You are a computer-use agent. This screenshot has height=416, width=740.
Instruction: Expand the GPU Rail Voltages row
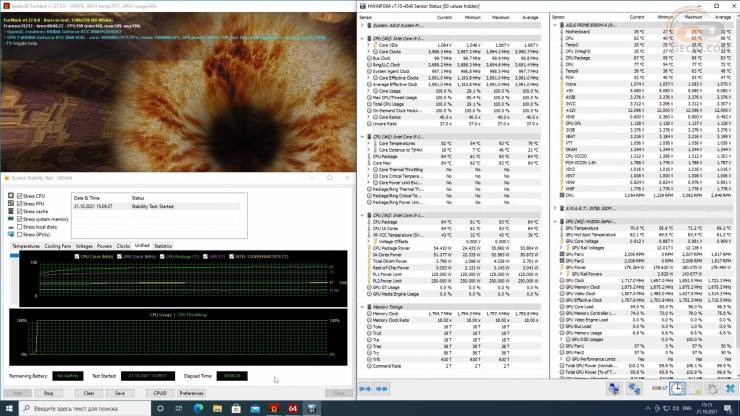coord(562,247)
